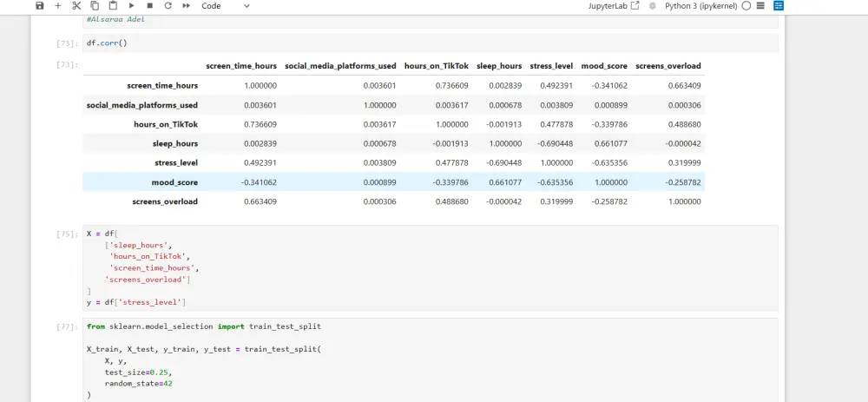Select the highlighted mood_score row label
Image resolution: width=868 pixels, height=402 pixels.
(x=174, y=182)
